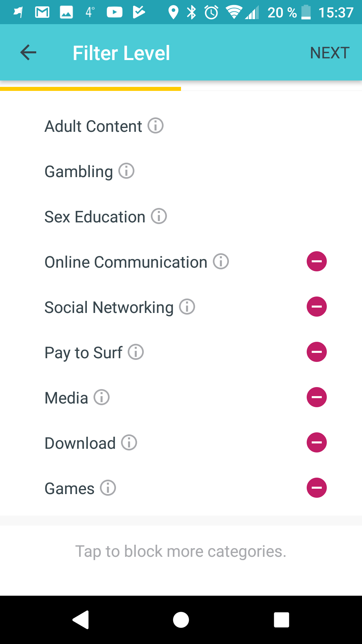Viewport: 362px width, 644px height.
Task: Open Sex Education info icon
Action: (159, 216)
